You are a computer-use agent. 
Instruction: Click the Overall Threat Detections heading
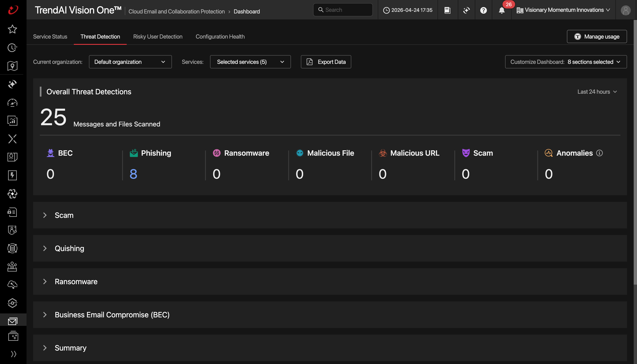(89, 92)
